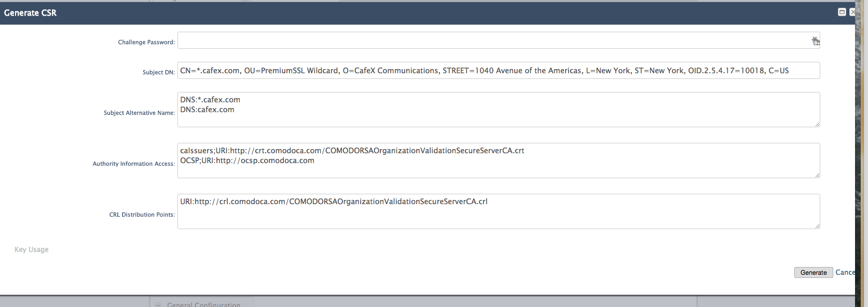Viewport: 868px width, 307px height.
Task: Cancel the CSR generation
Action: coord(845,272)
